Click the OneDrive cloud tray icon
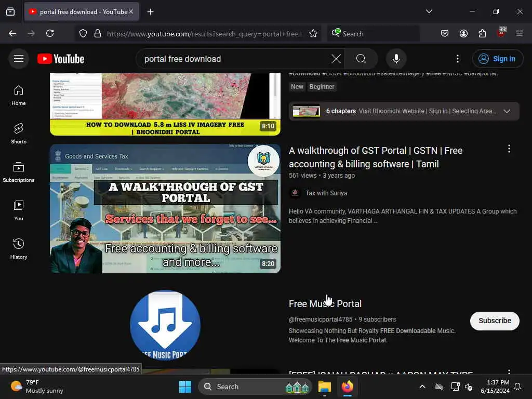Image resolution: width=532 pixels, height=399 pixels. click(438, 387)
